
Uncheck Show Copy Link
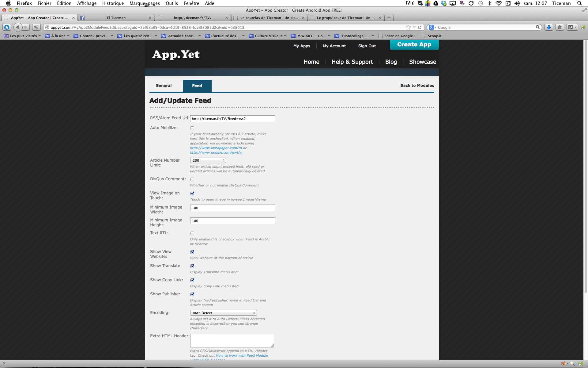point(192,280)
